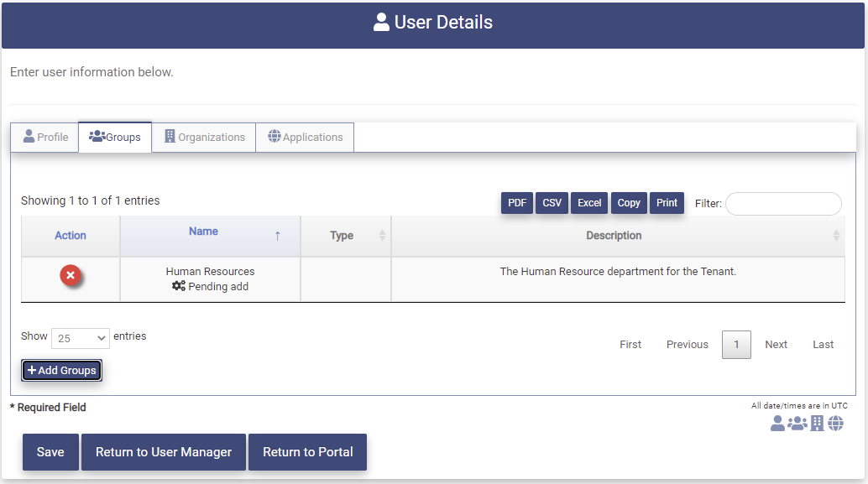Switch to the Applications tab
This screenshot has height=484, width=868.
tap(305, 138)
